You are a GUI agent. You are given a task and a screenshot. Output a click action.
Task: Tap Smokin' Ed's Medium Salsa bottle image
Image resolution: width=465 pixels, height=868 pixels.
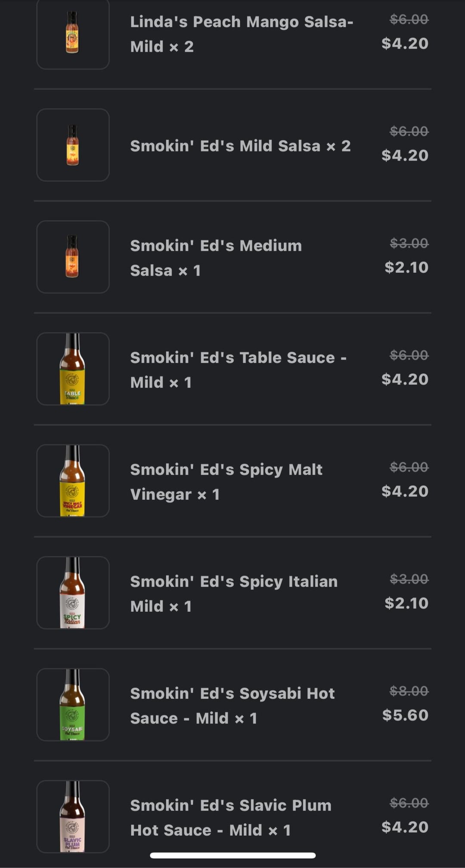[x=73, y=257]
